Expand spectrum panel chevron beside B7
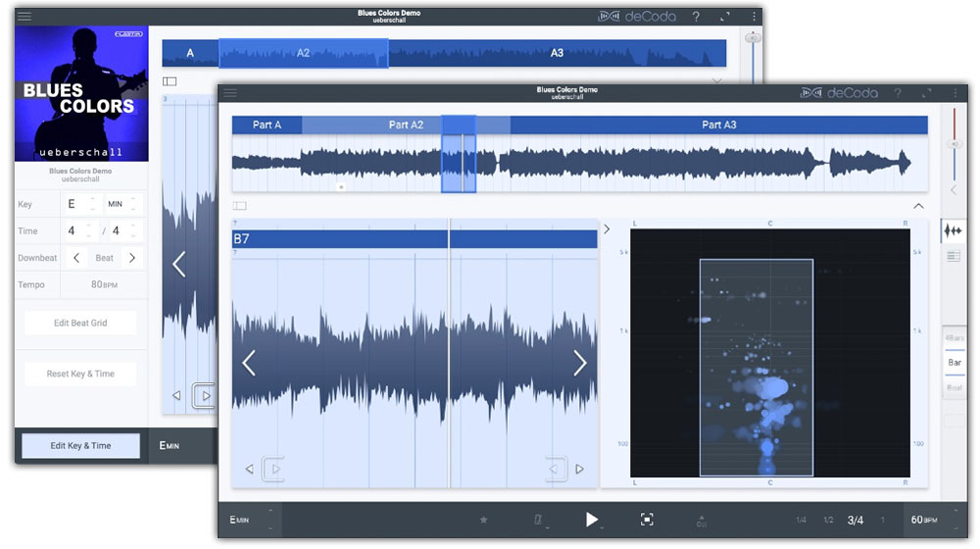980x549 pixels. click(x=607, y=229)
